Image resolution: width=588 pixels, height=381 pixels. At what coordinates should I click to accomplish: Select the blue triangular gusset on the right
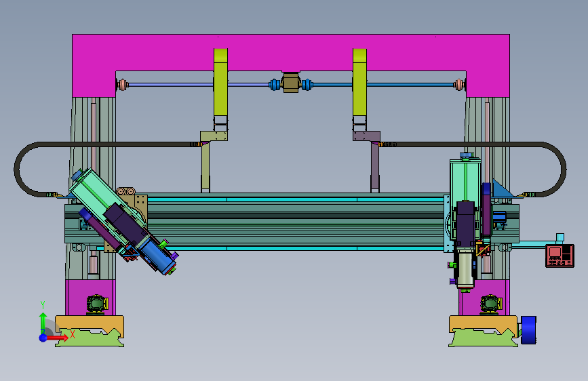pos(501,190)
